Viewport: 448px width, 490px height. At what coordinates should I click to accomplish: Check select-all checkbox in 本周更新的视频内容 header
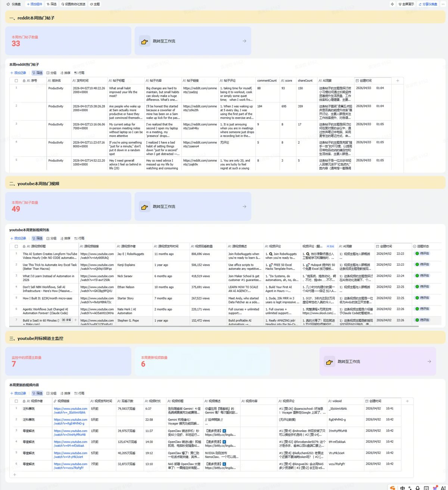16,401
